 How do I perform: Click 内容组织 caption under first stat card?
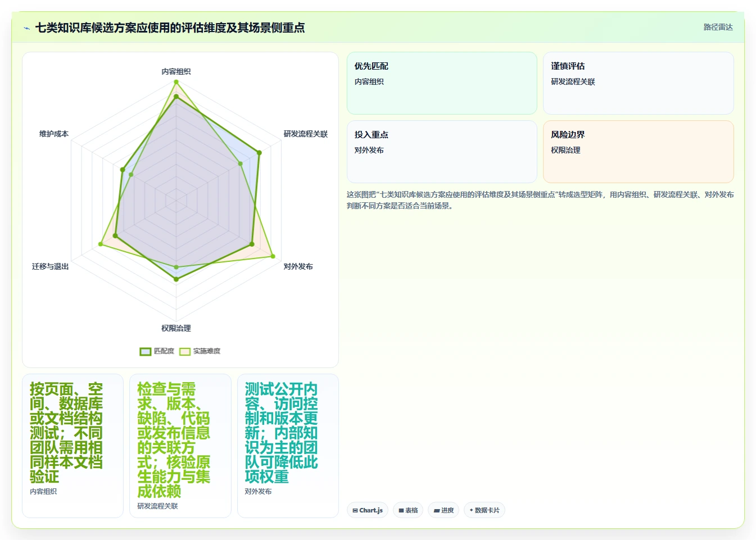pos(43,491)
